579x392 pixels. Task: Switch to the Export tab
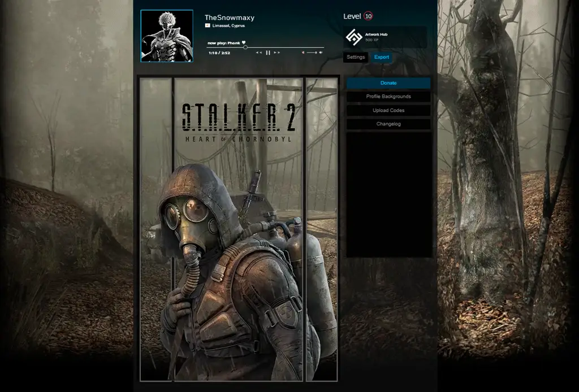pyautogui.click(x=382, y=57)
